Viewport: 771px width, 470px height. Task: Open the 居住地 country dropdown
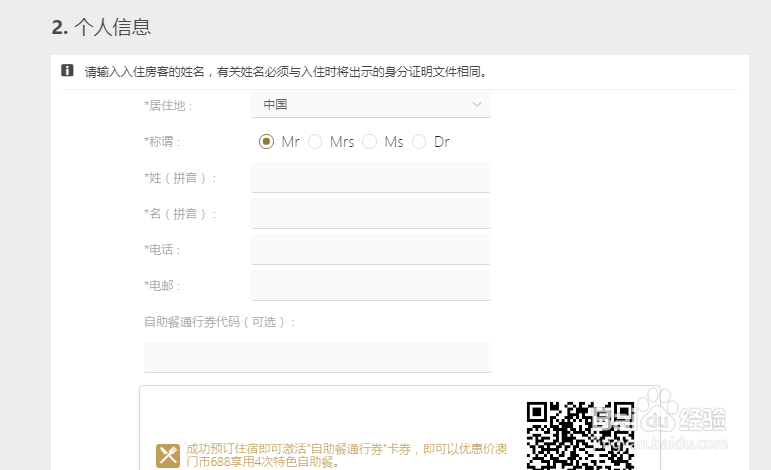(371, 104)
